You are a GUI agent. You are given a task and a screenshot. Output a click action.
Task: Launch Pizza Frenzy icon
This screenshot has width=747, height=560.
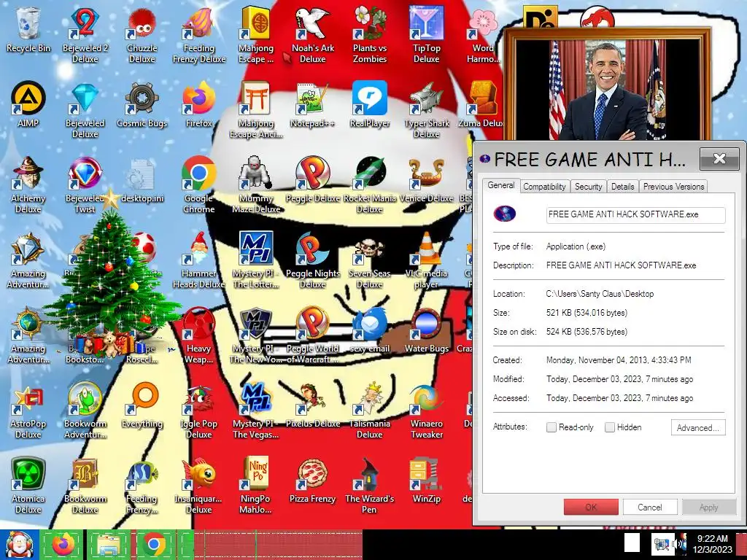point(312,480)
